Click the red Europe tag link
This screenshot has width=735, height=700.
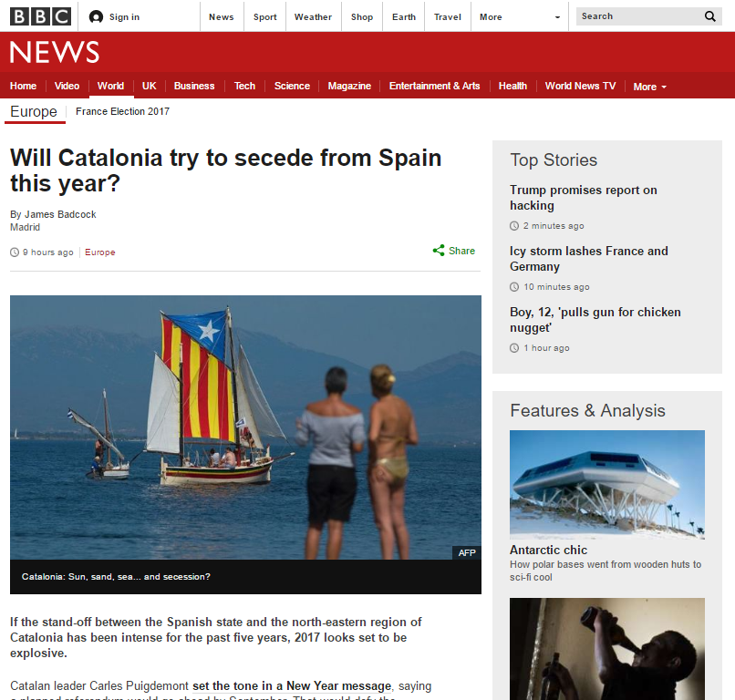pos(99,252)
